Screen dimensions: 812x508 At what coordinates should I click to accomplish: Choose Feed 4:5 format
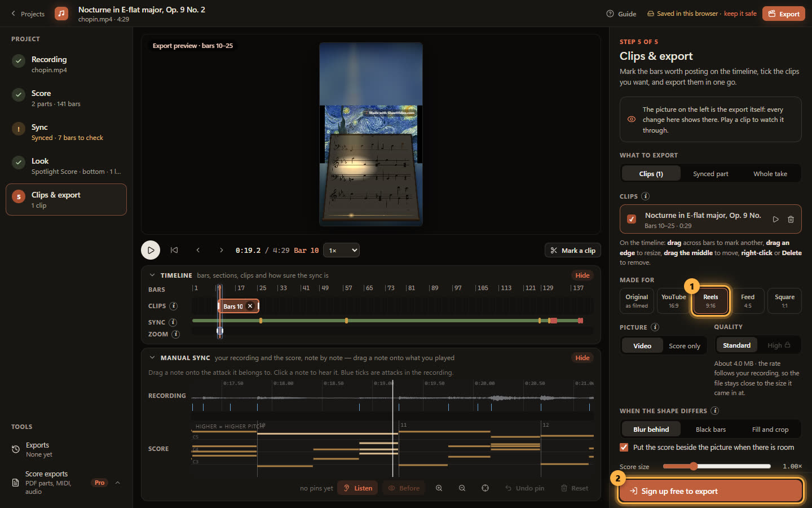748,301
